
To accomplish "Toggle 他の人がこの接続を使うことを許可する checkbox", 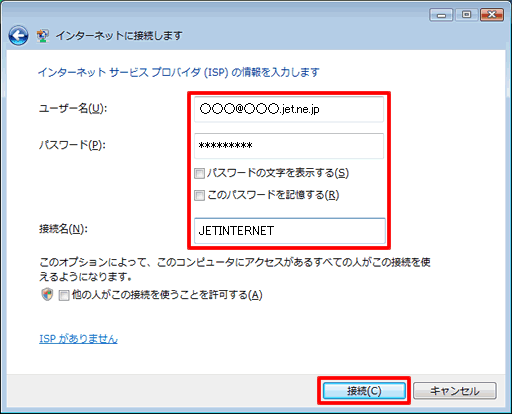I will 64,295.
